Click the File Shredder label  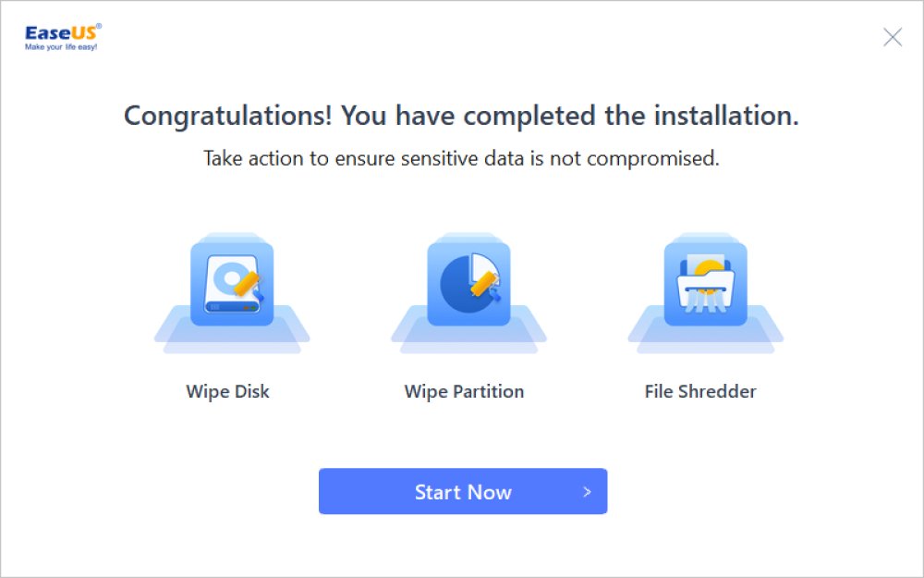tap(700, 391)
